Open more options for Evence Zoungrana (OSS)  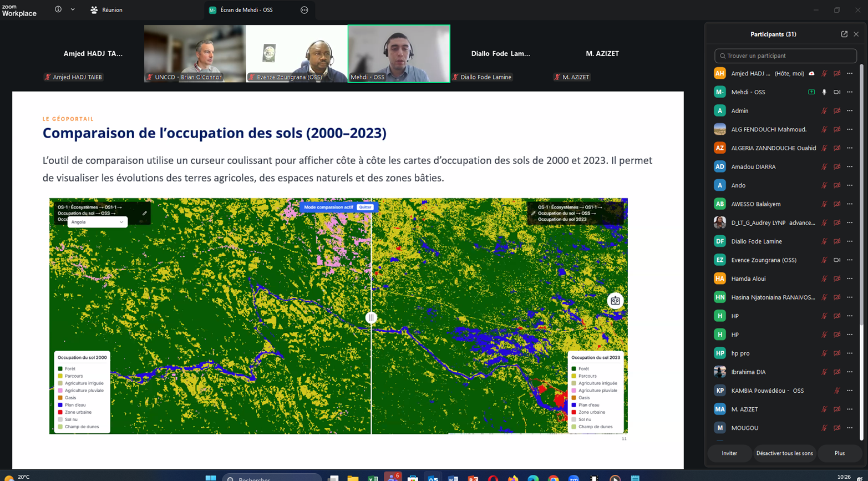click(850, 260)
